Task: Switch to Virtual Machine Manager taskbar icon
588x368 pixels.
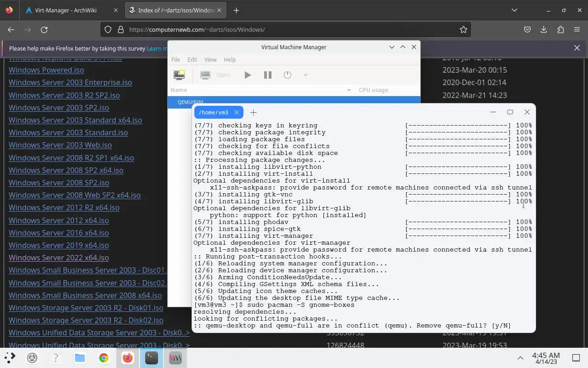Action: pyautogui.click(x=175, y=357)
